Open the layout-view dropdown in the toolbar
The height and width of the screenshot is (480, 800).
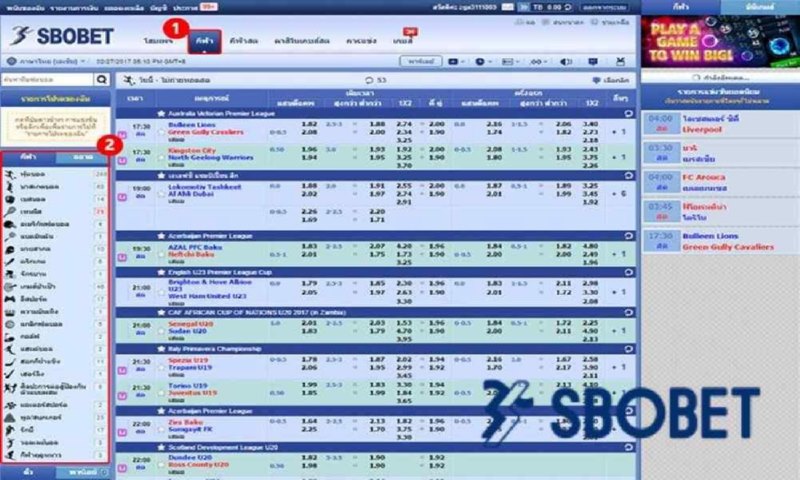pyautogui.click(x=510, y=62)
